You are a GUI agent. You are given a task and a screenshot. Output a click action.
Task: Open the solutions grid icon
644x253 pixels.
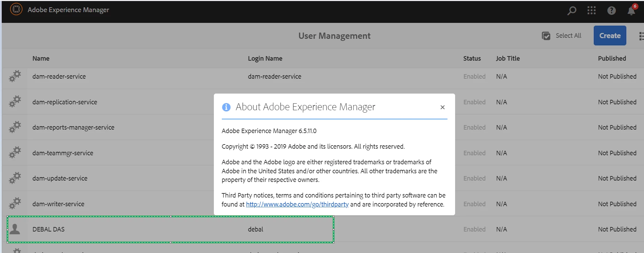click(x=592, y=11)
